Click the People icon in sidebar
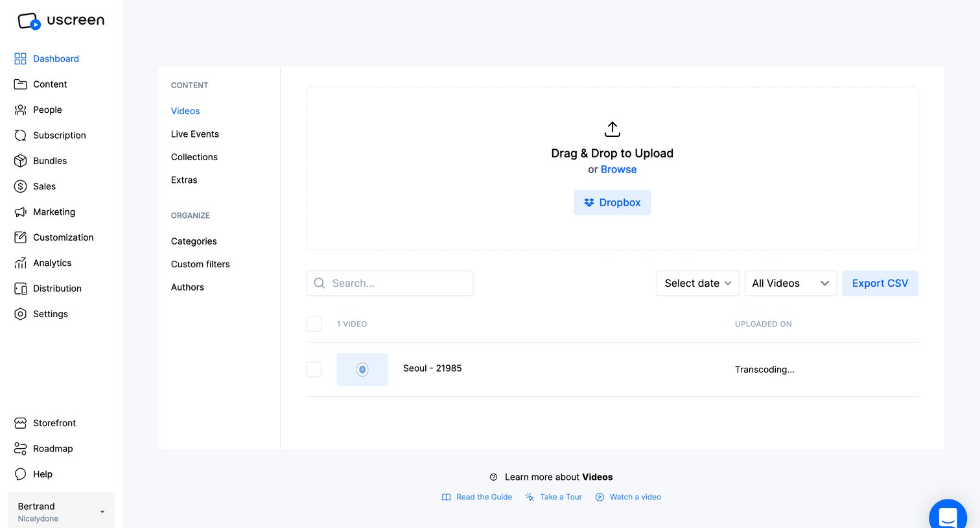Viewport: 980px width, 528px height. tap(20, 110)
